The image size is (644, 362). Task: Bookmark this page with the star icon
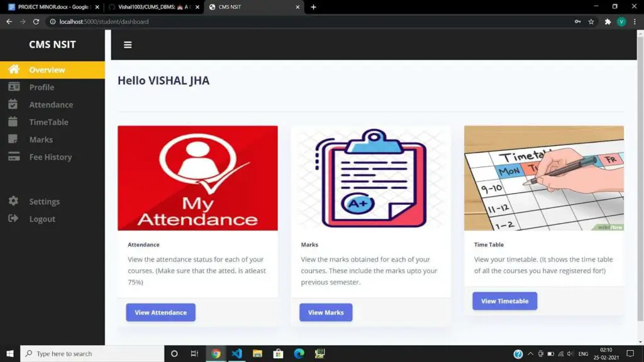pyautogui.click(x=591, y=21)
